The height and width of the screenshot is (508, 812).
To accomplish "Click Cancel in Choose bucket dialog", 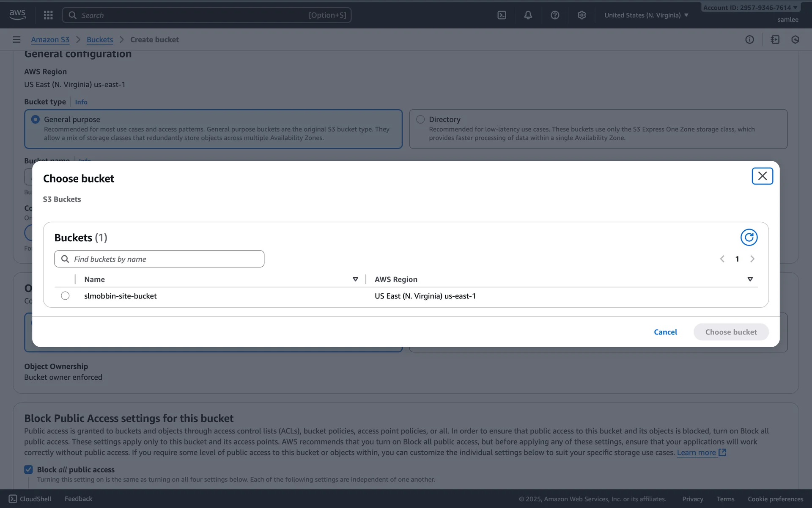I will [x=665, y=332].
